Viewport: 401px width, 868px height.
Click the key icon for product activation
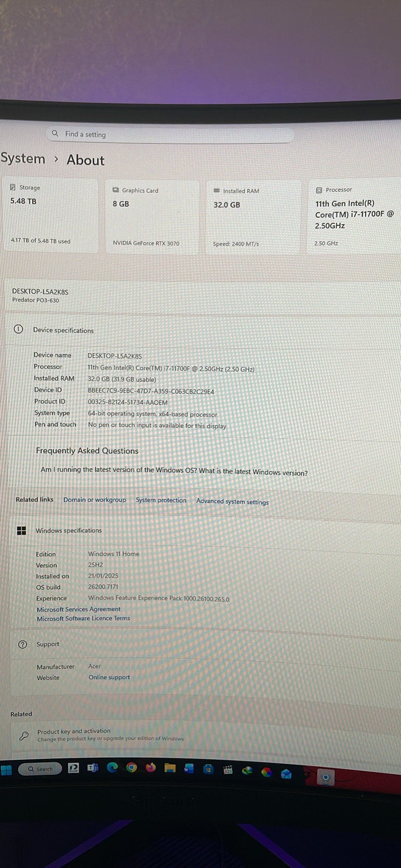coord(24,736)
